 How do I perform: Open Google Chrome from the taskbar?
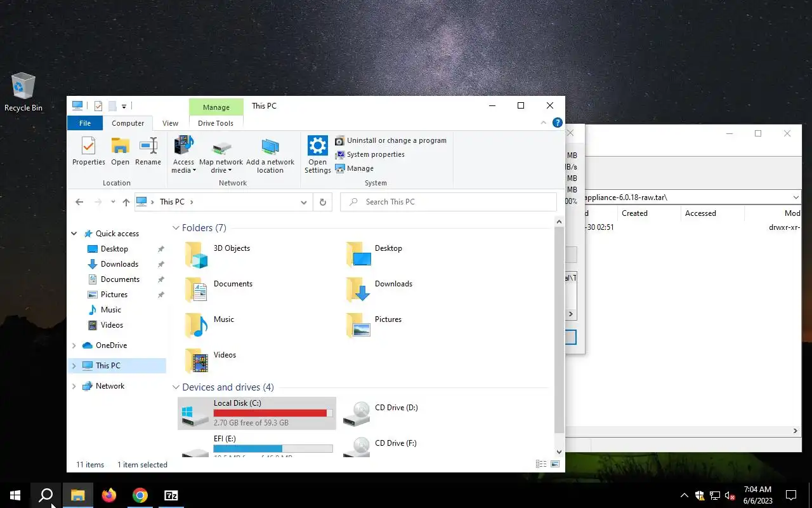tap(140, 495)
